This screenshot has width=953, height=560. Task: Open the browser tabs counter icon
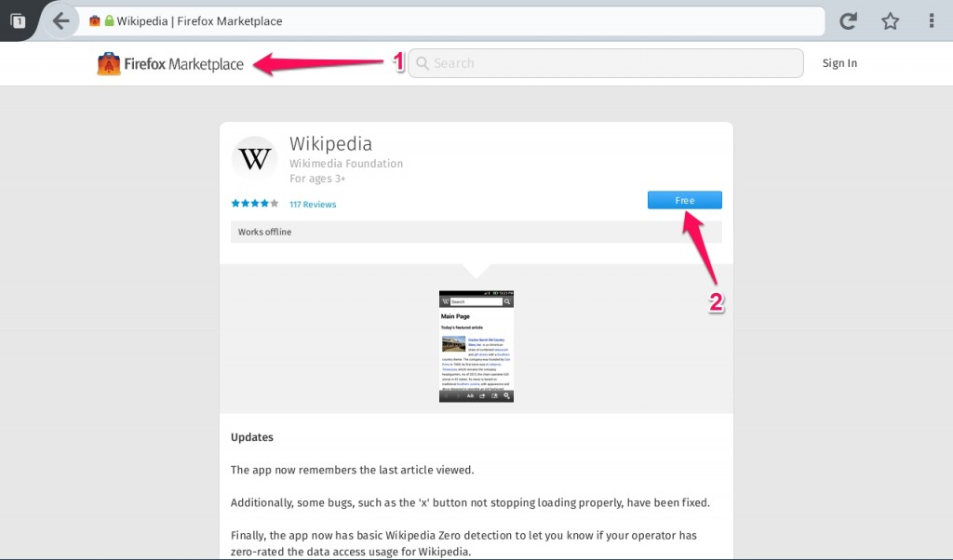(19, 21)
